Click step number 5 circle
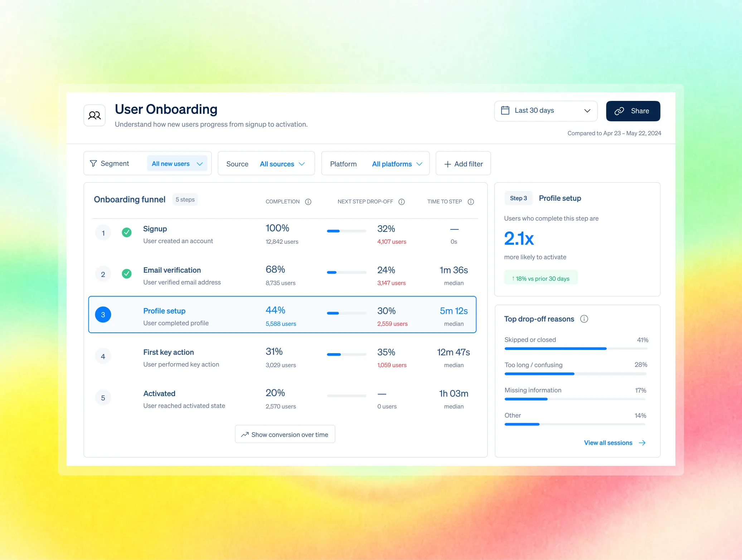742x560 pixels. [x=103, y=398]
